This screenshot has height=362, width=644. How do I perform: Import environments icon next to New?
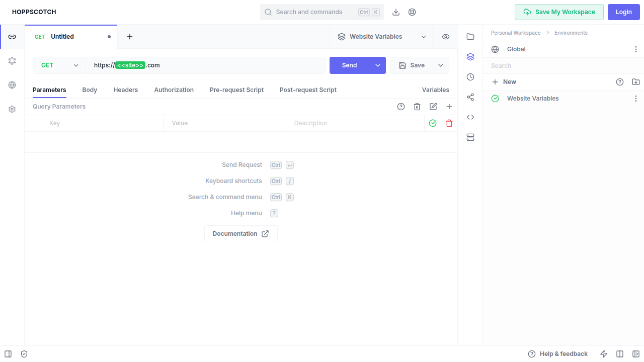(636, 82)
